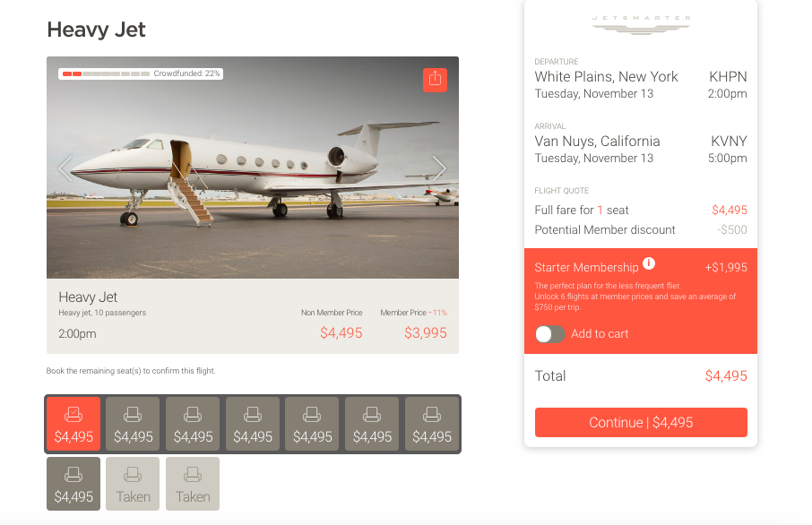This screenshot has width=812, height=525.
Task: Click the Non Member Price $4,495 amount
Action: point(342,332)
